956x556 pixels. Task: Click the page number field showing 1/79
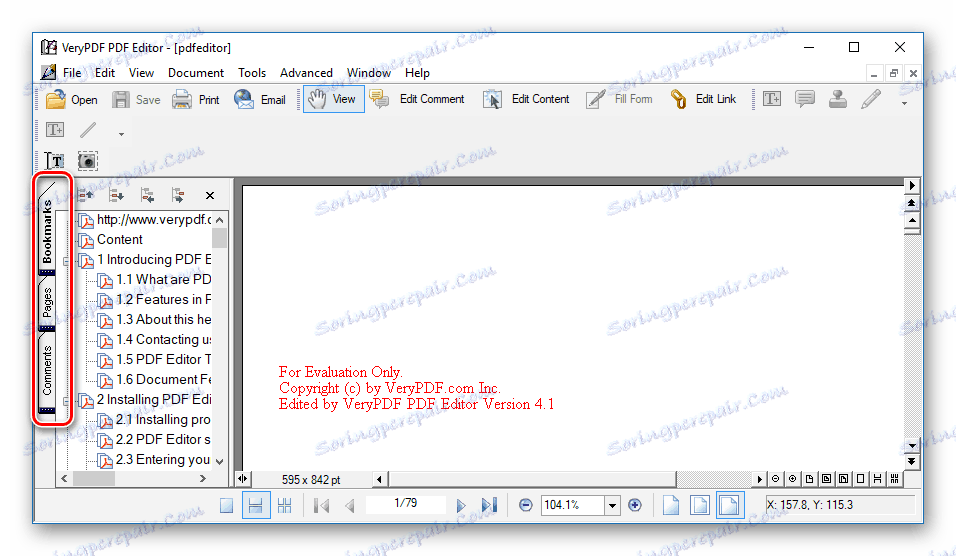[x=405, y=503]
